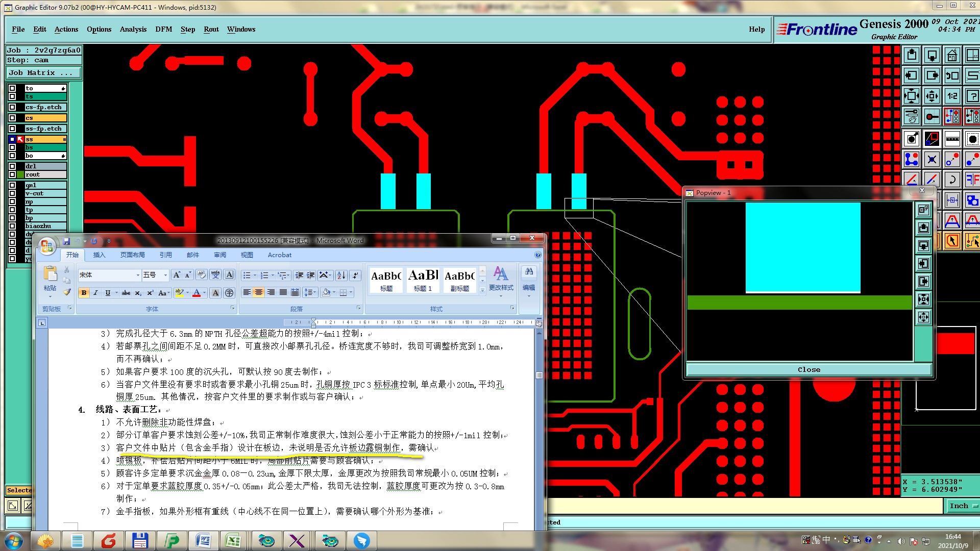980x551 pixels.
Task: Open Excel from the Windows taskbar
Action: [x=233, y=541]
